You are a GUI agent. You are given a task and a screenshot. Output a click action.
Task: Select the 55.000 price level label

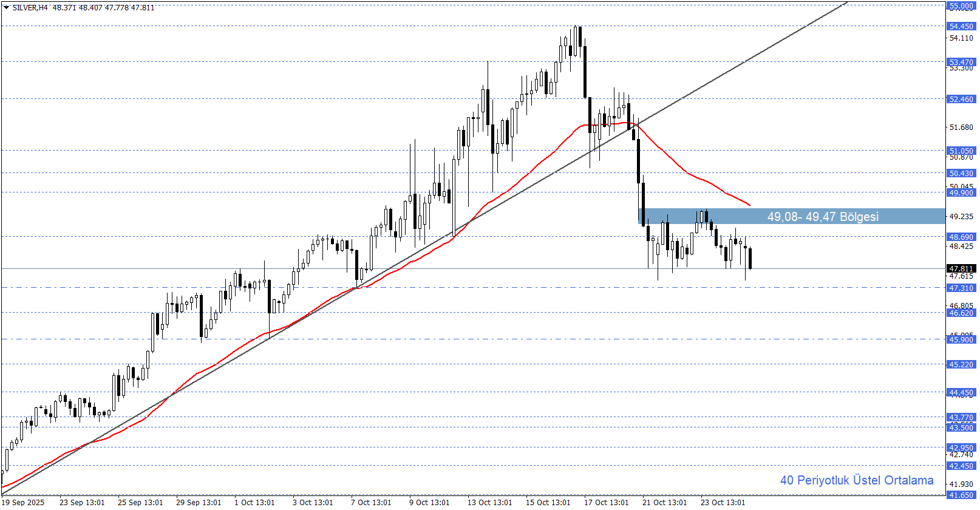point(961,6)
